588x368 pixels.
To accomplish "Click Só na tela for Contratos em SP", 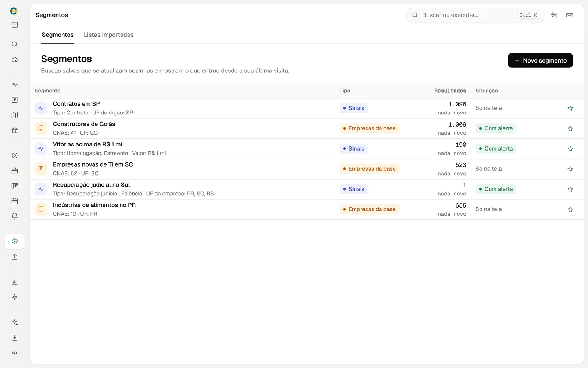I will click(488, 108).
